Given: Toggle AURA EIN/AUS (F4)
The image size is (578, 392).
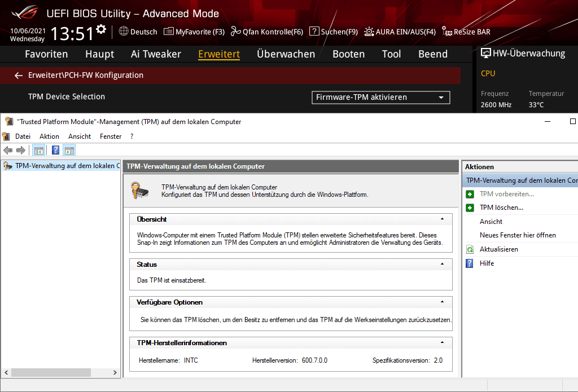Looking at the screenshot, I should point(400,32).
